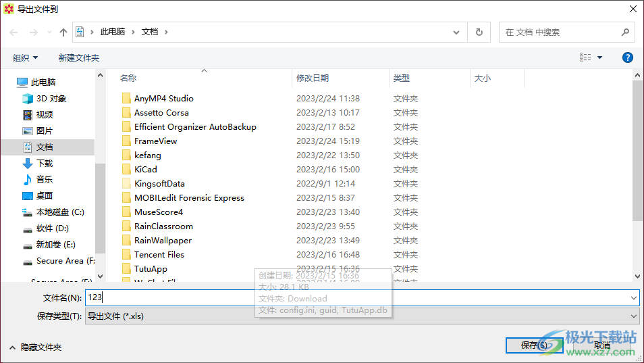Select the MOBILedit Forensic Express folder icon
This screenshot has width=644, height=363.
click(x=126, y=198)
